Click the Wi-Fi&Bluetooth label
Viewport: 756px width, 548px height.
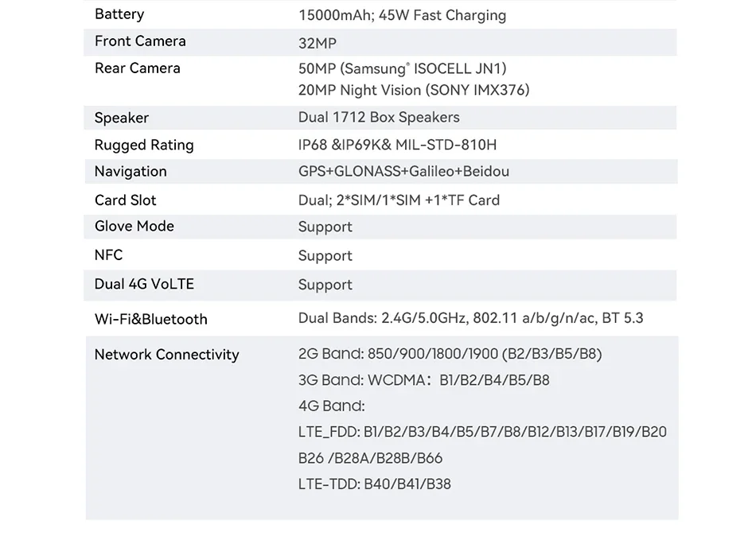coord(150,320)
